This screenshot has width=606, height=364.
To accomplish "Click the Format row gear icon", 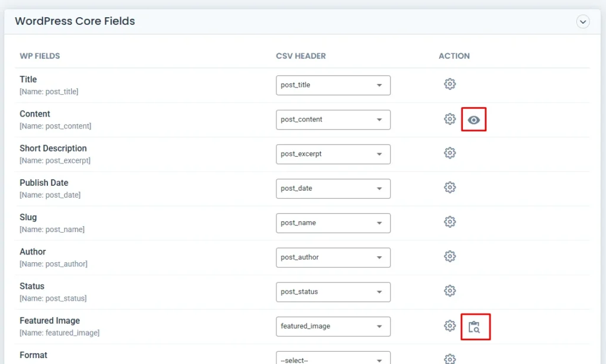I will [x=450, y=359].
